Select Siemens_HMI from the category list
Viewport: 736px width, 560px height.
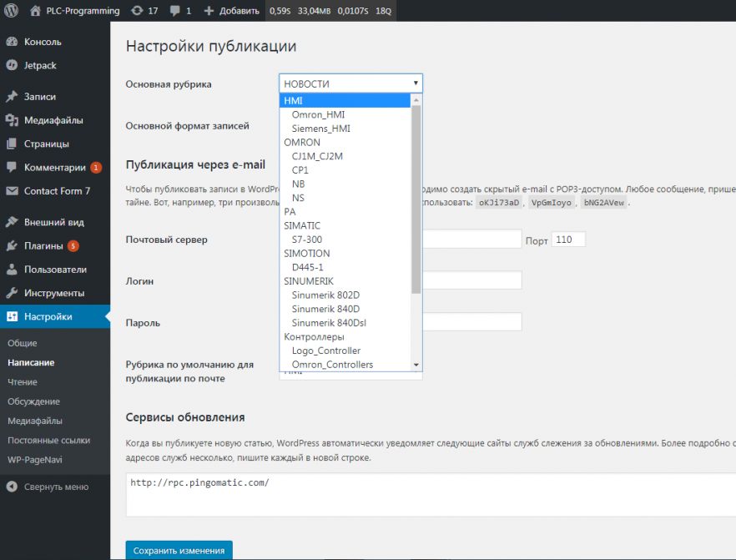(320, 129)
